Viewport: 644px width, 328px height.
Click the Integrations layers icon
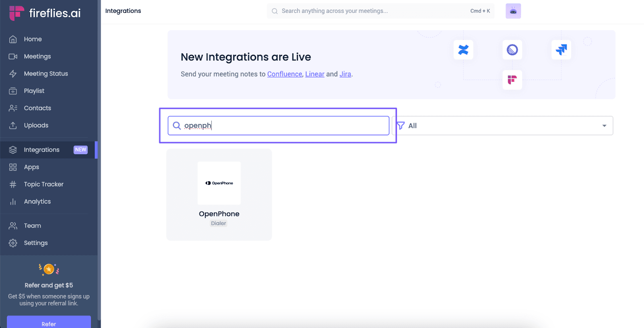13,150
